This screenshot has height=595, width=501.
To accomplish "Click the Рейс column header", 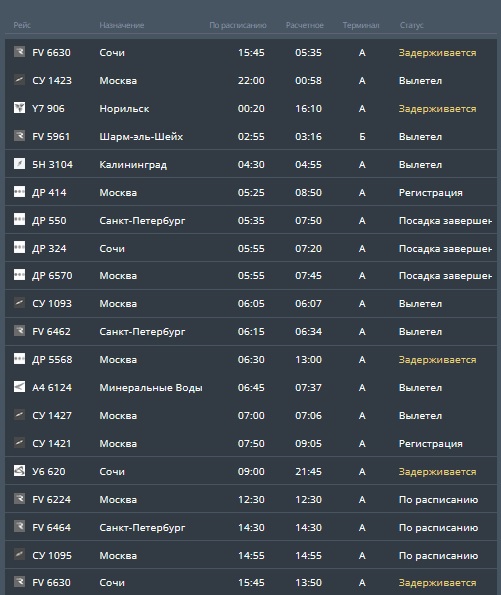I will coord(22,25).
